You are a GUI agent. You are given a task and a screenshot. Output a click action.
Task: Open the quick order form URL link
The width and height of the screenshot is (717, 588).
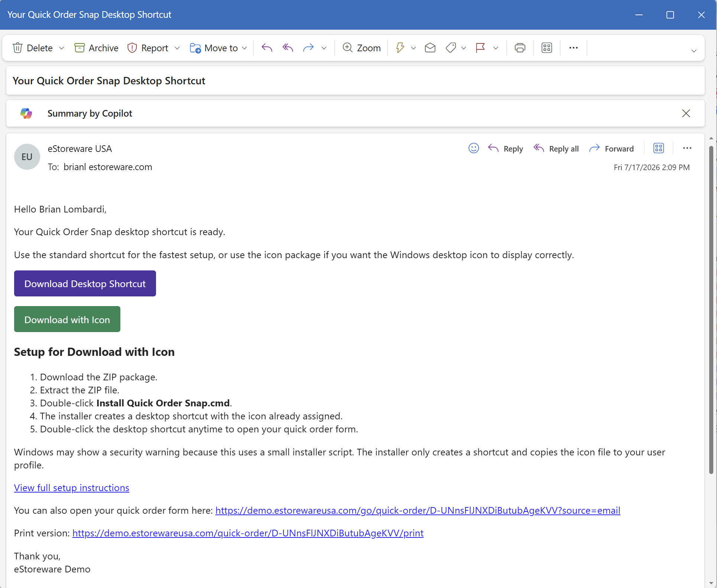click(418, 510)
